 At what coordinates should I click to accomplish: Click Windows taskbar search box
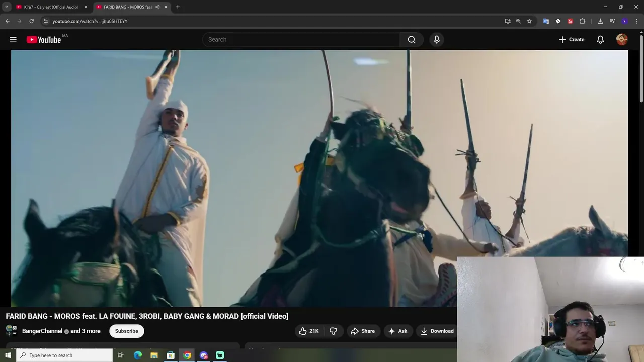[64, 355]
